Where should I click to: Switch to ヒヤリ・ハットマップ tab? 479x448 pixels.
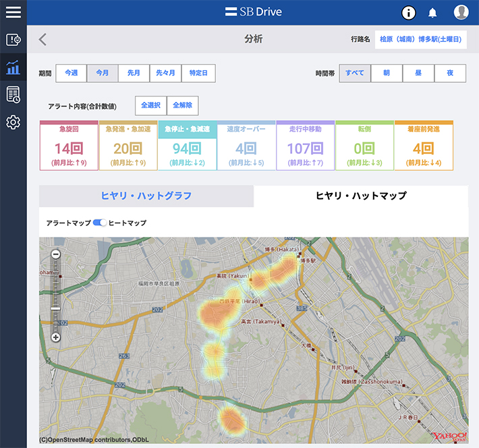pyautogui.click(x=361, y=196)
